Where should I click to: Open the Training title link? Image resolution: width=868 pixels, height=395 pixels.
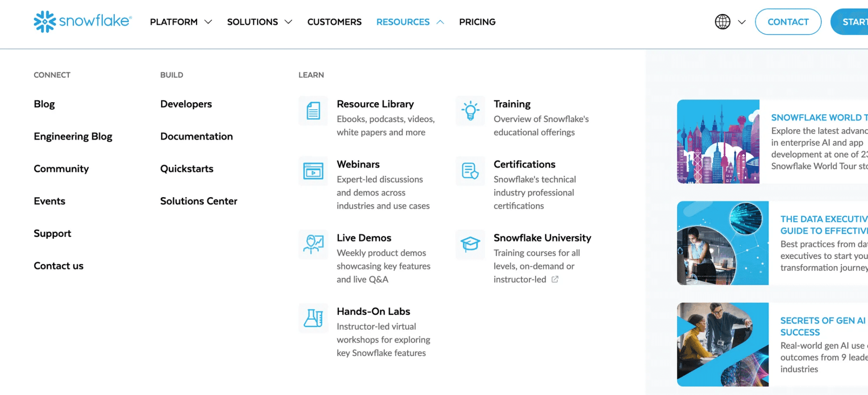pos(512,104)
